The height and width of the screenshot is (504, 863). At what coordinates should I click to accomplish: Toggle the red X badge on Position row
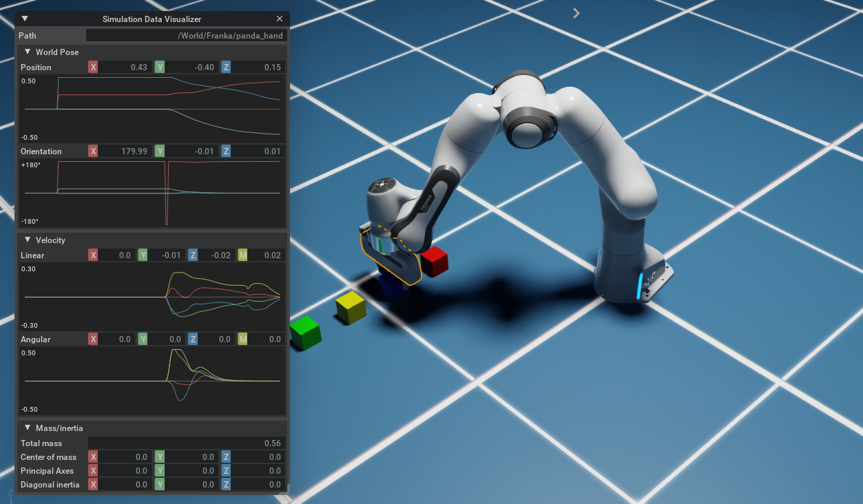tap(93, 67)
